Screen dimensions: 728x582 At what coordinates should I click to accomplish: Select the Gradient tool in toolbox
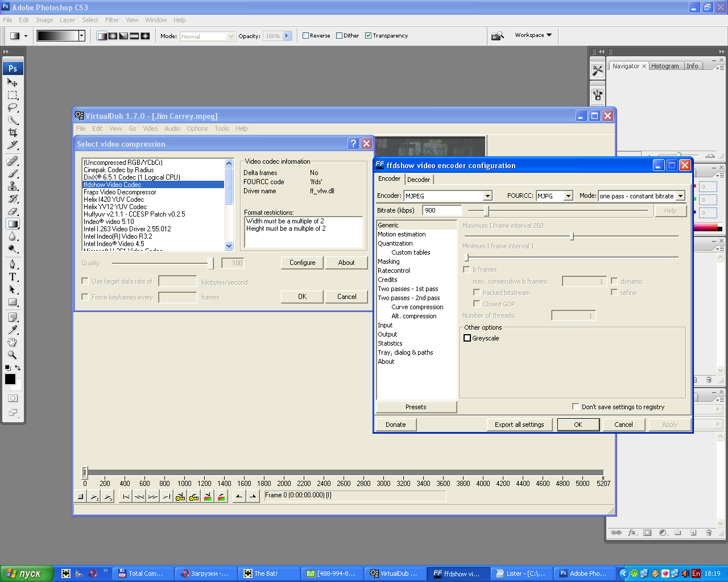click(x=13, y=223)
